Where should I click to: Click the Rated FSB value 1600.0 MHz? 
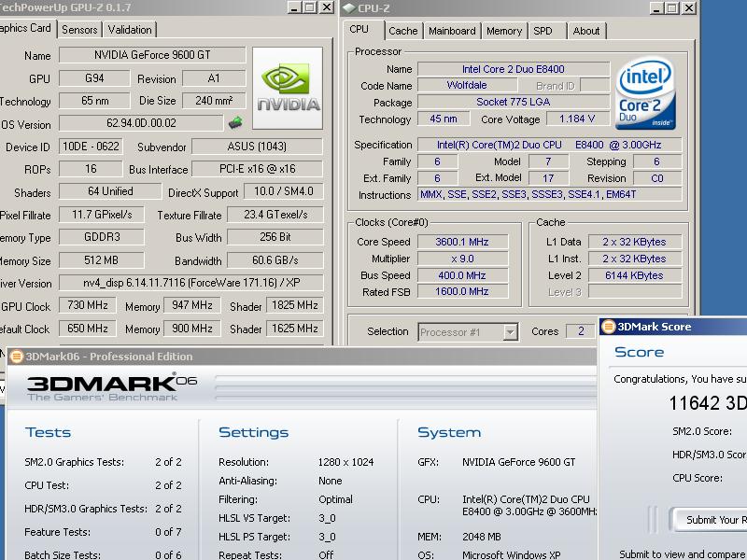[462, 291]
